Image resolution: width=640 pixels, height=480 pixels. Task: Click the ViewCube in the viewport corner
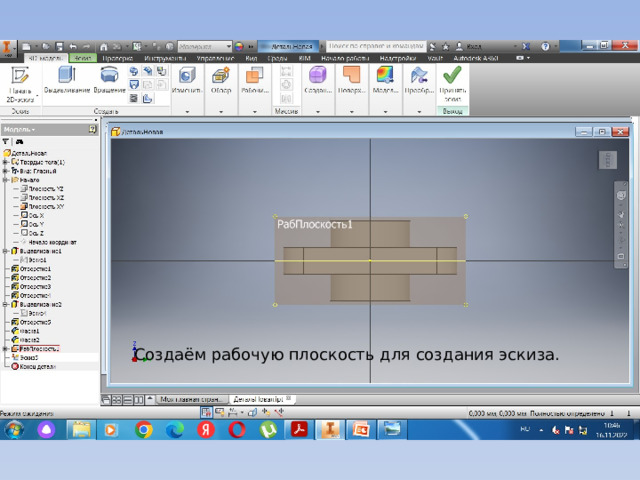tap(608, 160)
